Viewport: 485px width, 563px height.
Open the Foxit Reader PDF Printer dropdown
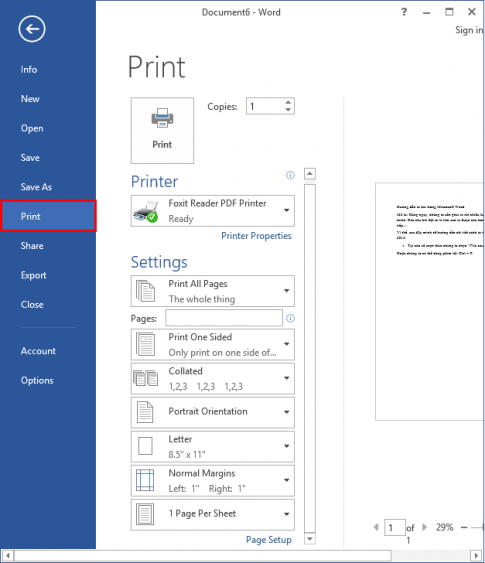click(x=213, y=211)
